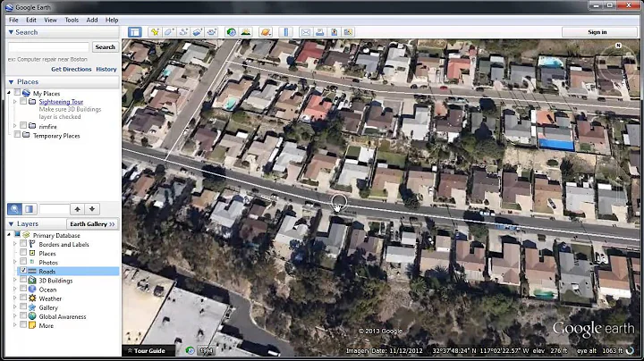Click the Get Directions link

coord(72,69)
